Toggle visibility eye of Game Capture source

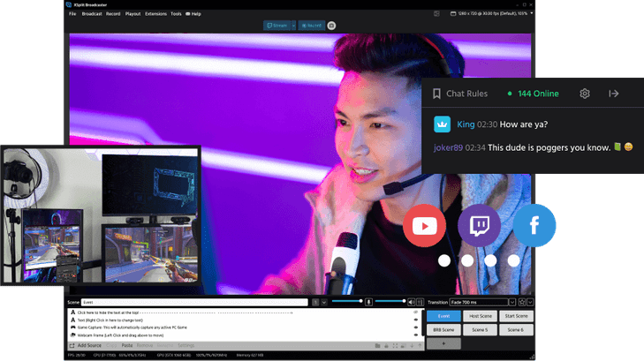416,327
